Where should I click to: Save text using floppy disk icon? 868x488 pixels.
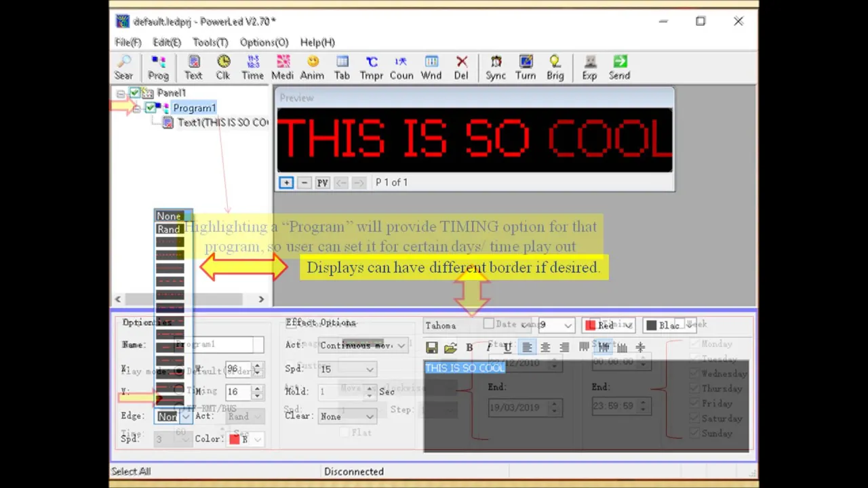point(431,347)
